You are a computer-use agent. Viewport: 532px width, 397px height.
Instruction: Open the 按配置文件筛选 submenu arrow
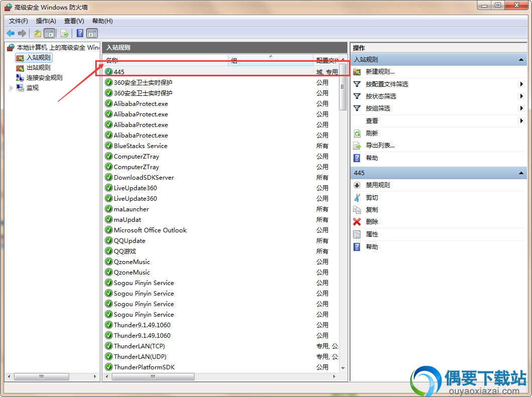[x=521, y=84]
